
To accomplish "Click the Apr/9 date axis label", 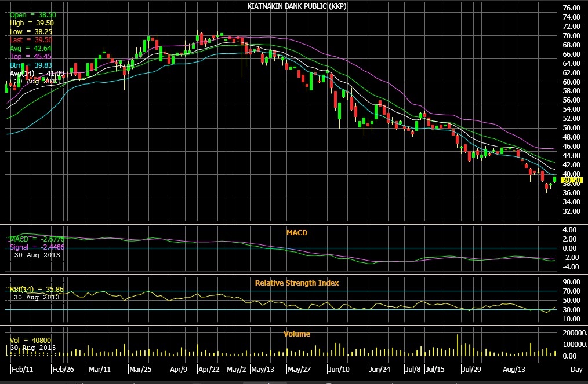I will click(179, 370).
